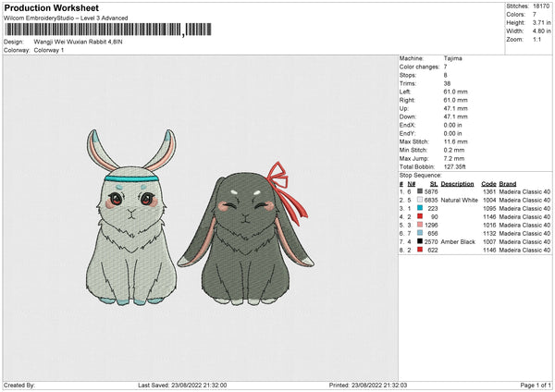Click the Left label in the design info
The width and height of the screenshot is (555, 392).
[405, 92]
